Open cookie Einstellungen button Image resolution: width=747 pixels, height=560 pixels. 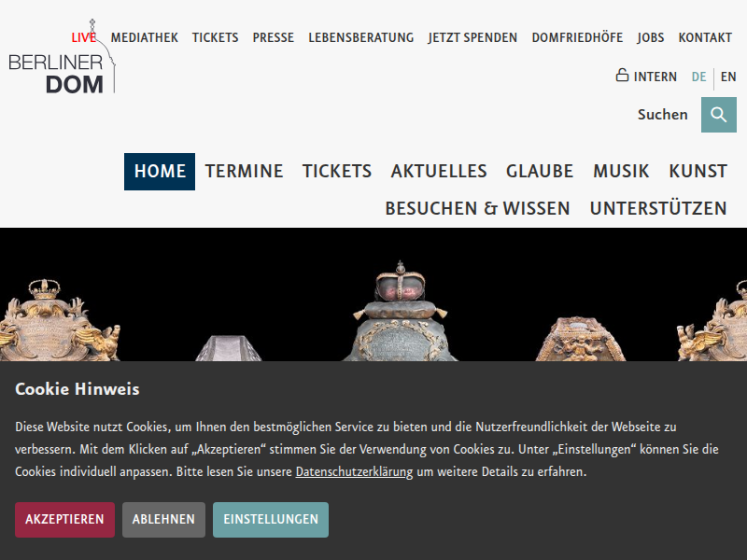tap(271, 520)
